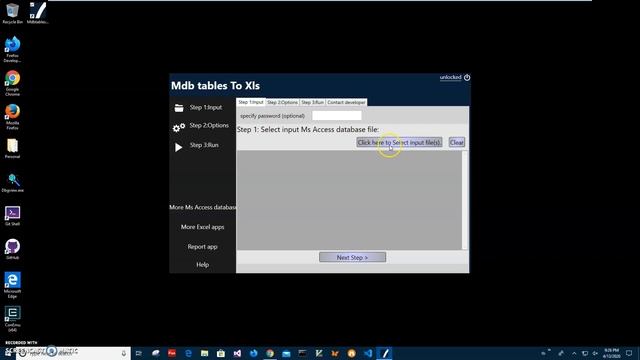The width and height of the screenshot is (640, 360).
Task: Open the Personal folder on desktop
Action: click(x=12, y=149)
